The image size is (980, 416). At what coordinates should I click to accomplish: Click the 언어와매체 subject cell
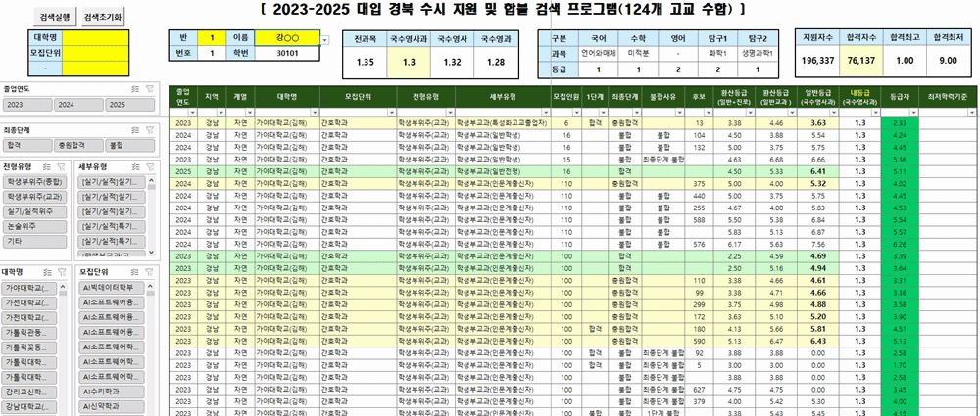(x=599, y=53)
